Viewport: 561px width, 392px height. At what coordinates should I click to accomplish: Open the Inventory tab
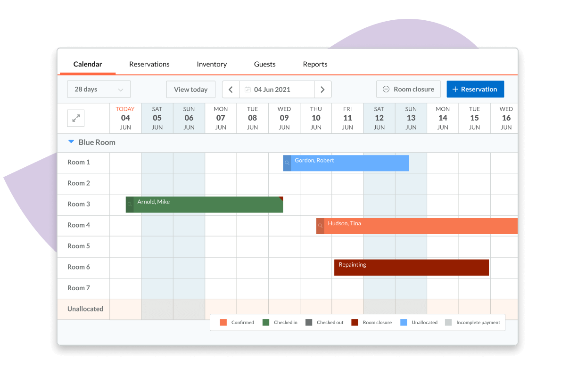pos(212,64)
